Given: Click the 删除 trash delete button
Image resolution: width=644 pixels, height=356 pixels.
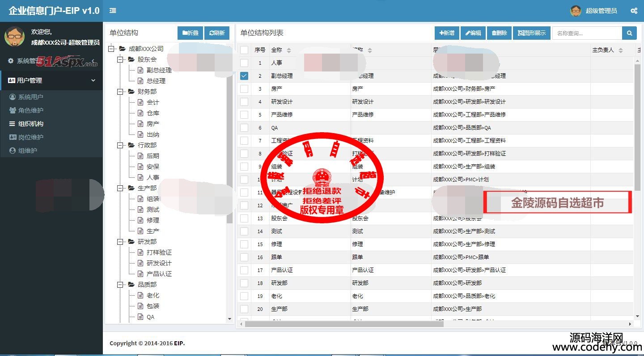Looking at the screenshot, I should 499,33.
